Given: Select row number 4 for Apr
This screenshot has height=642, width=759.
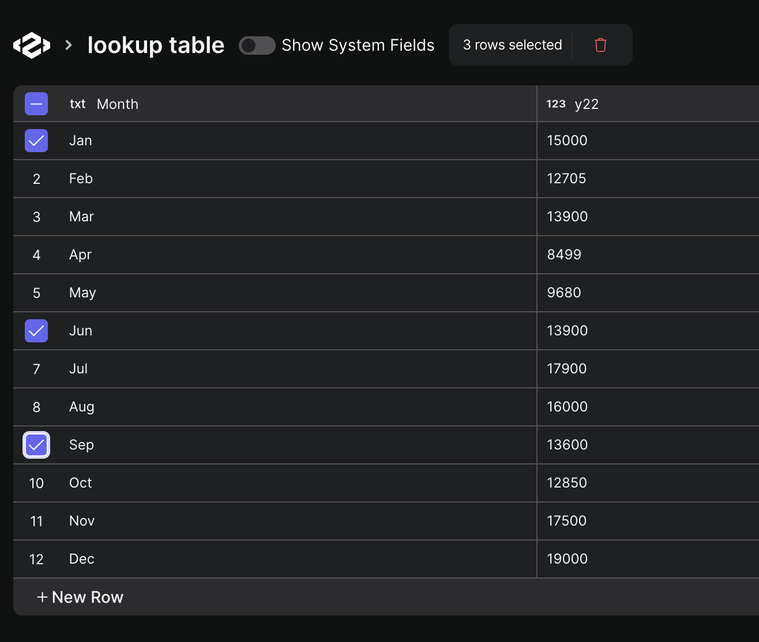Looking at the screenshot, I should point(36,255).
